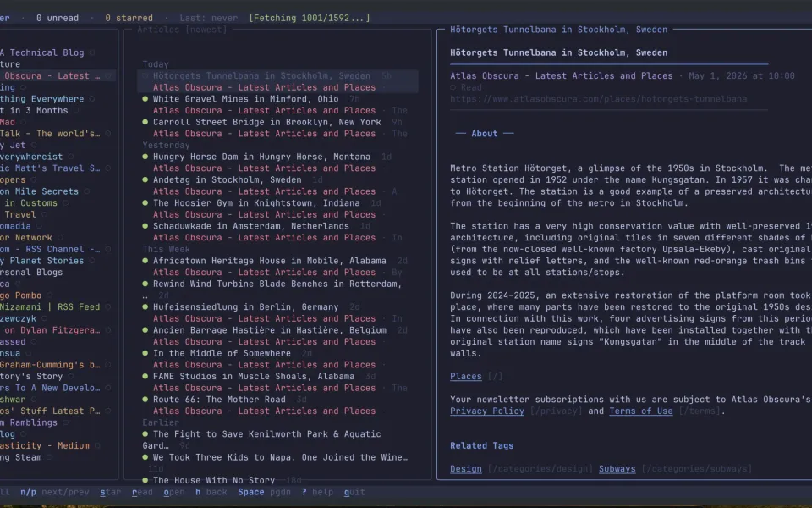812x508 pixels.
Task: Select the 't in 3 Months' feed
Action: point(34,110)
